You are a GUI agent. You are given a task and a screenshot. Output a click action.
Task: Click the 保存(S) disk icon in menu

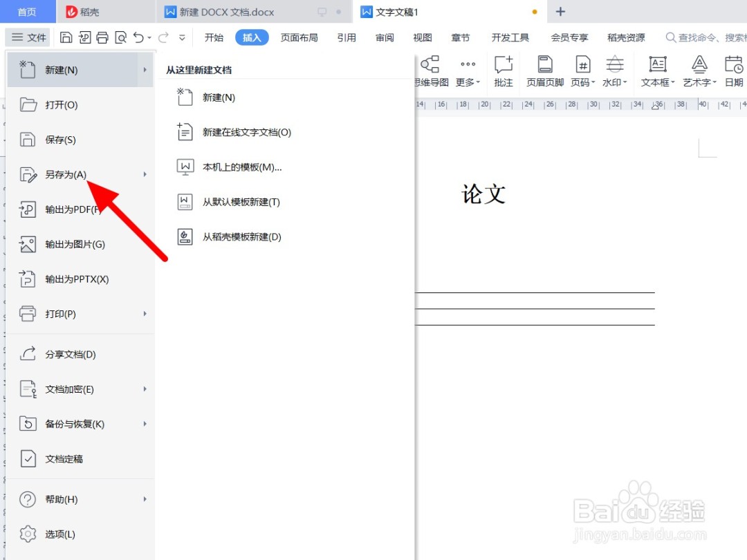[28, 140]
